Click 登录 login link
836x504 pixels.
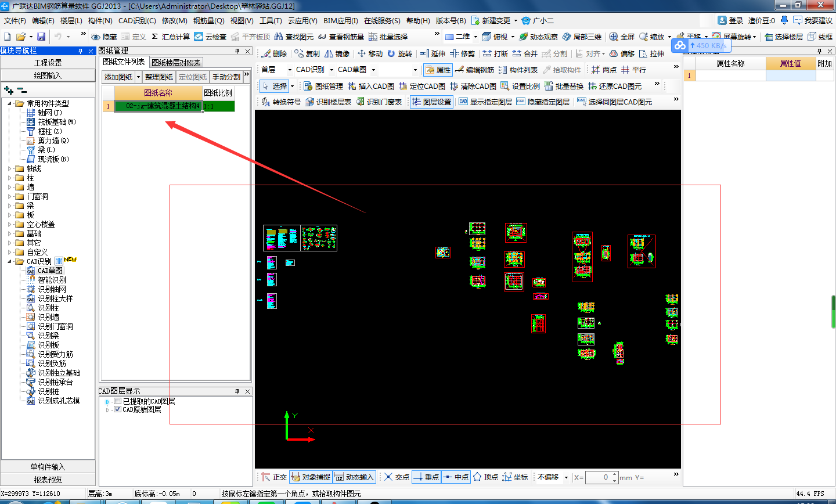730,20
